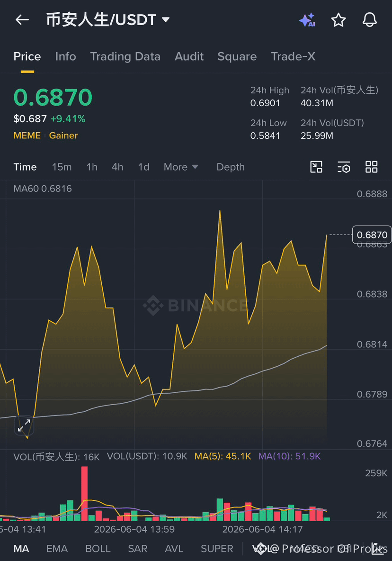Select the 4h chart interval
Screen dimensions: 392x561
117,167
